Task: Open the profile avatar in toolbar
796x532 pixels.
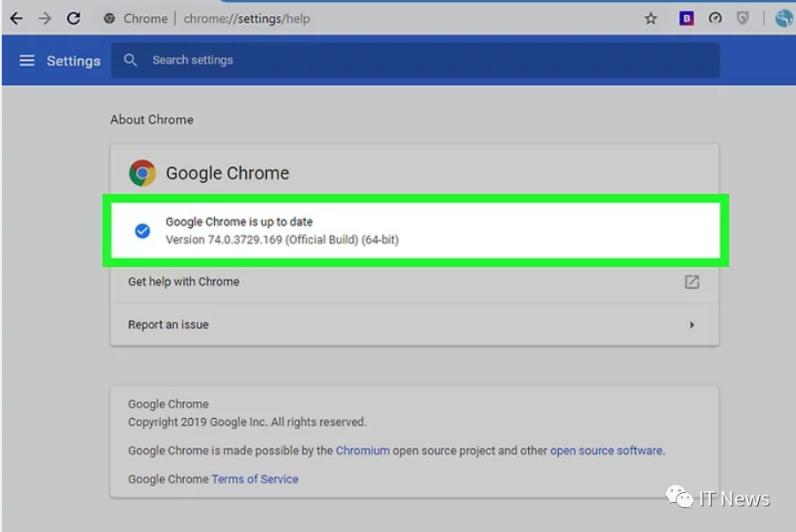Action: pyautogui.click(x=784, y=19)
